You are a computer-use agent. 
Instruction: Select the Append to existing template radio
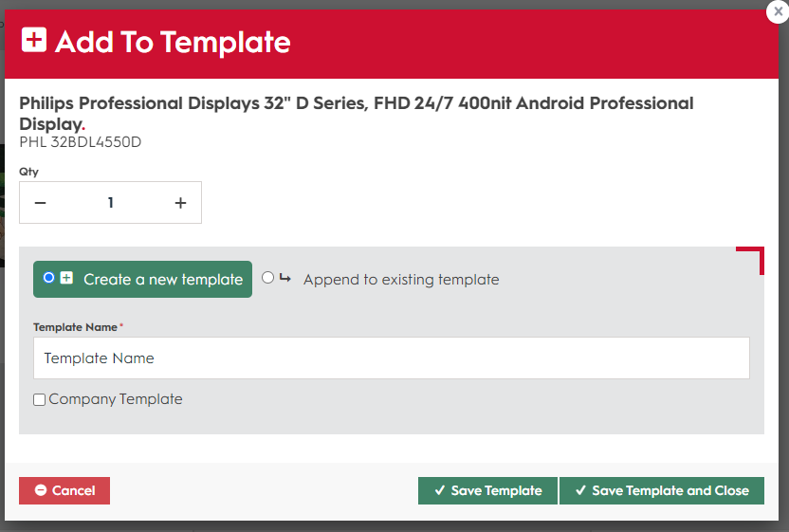[x=267, y=277]
